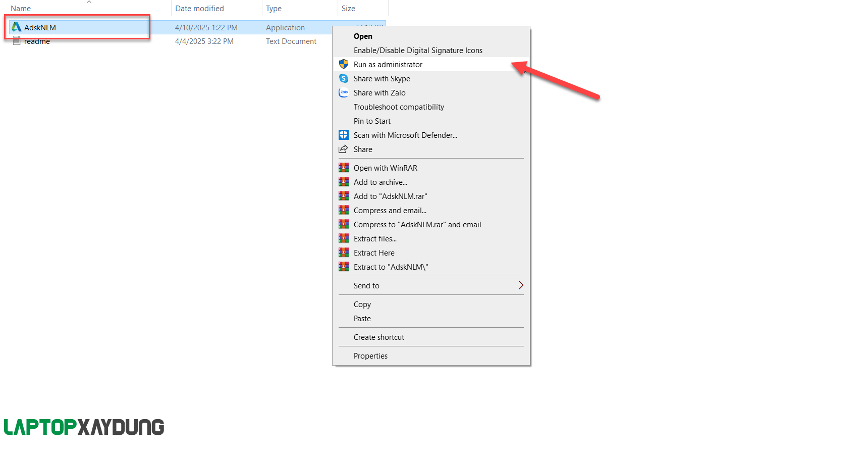The image size is (868, 454).
Task: Click the AdskNLM Autodesk application icon
Action: click(x=17, y=27)
